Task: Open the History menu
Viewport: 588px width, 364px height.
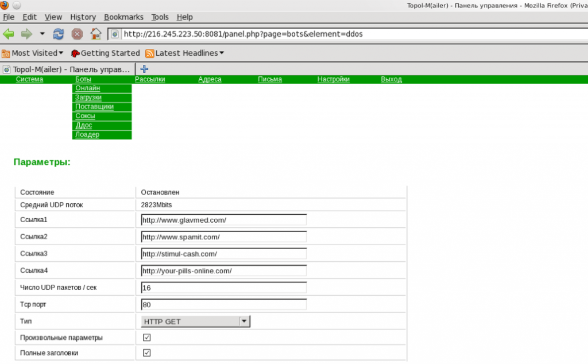Action: [x=83, y=17]
